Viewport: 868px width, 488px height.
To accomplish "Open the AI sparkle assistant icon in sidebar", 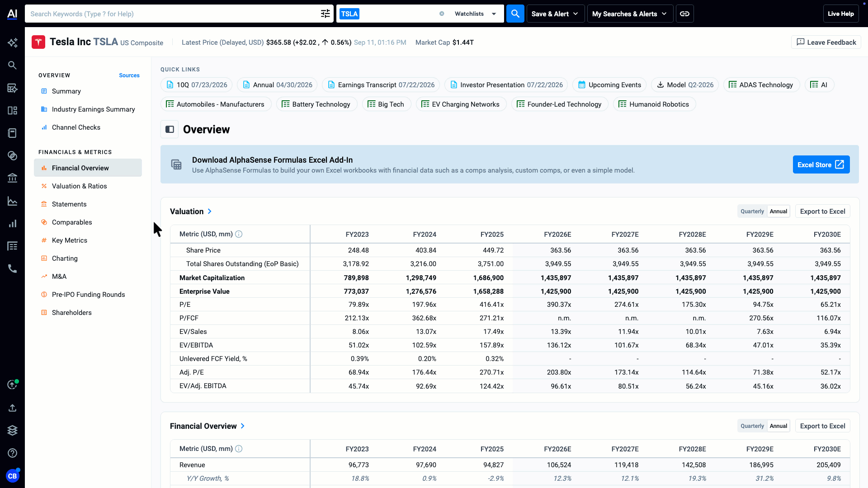I will pyautogui.click(x=12, y=42).
